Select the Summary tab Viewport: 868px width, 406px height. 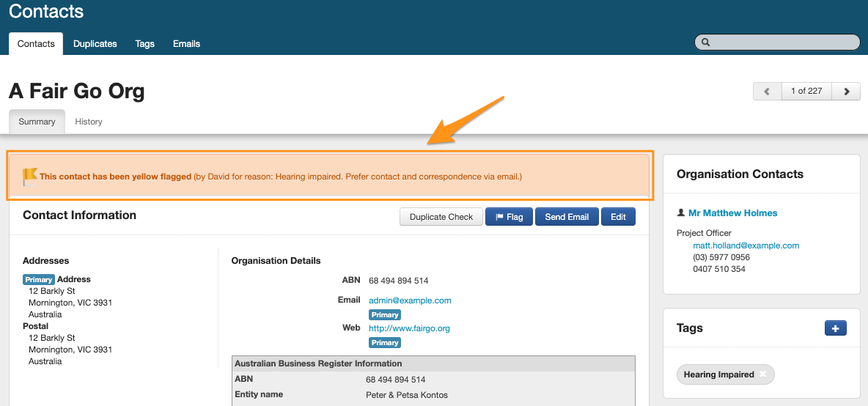[37, 122]
